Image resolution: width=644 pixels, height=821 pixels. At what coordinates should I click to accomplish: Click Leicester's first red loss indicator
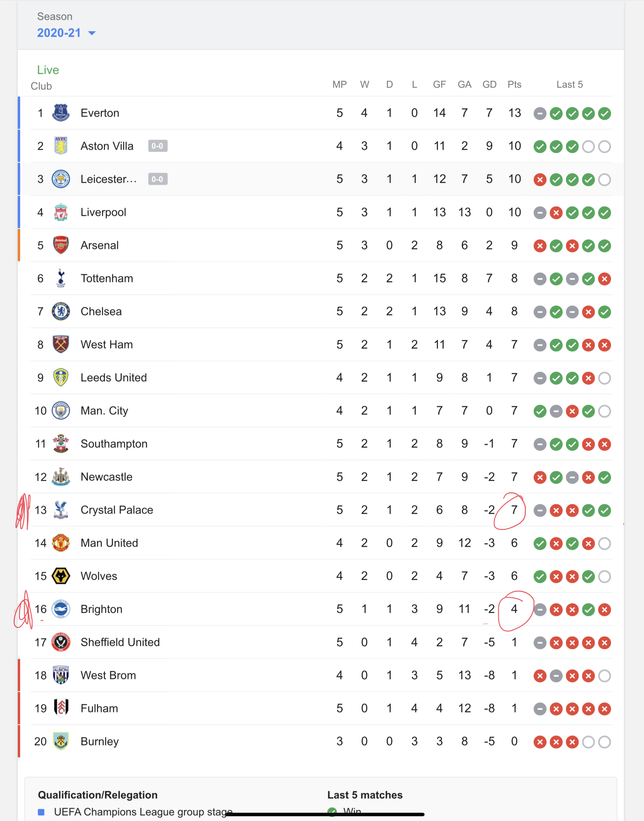click(540, 180)
